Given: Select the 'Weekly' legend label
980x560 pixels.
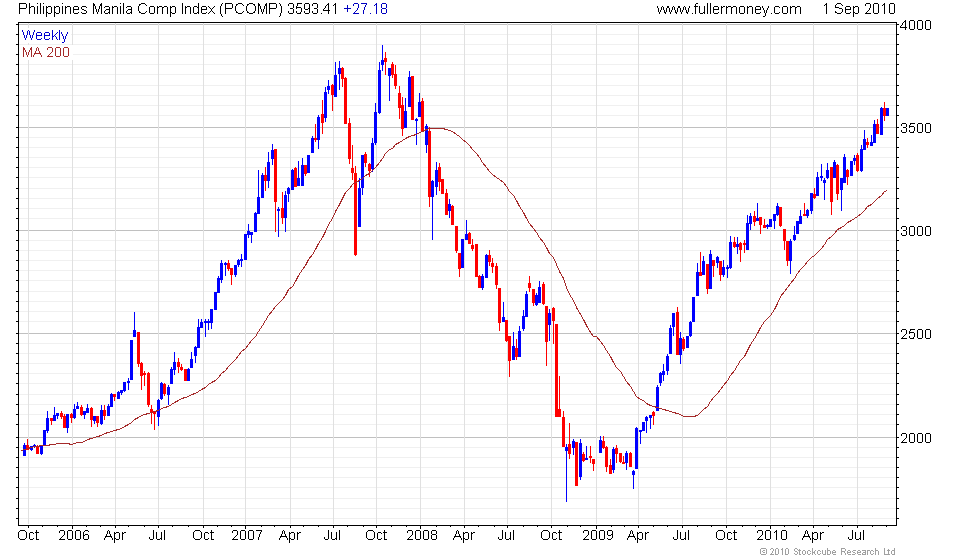Looking at the screenshot, I should click(x=44, y=36).
